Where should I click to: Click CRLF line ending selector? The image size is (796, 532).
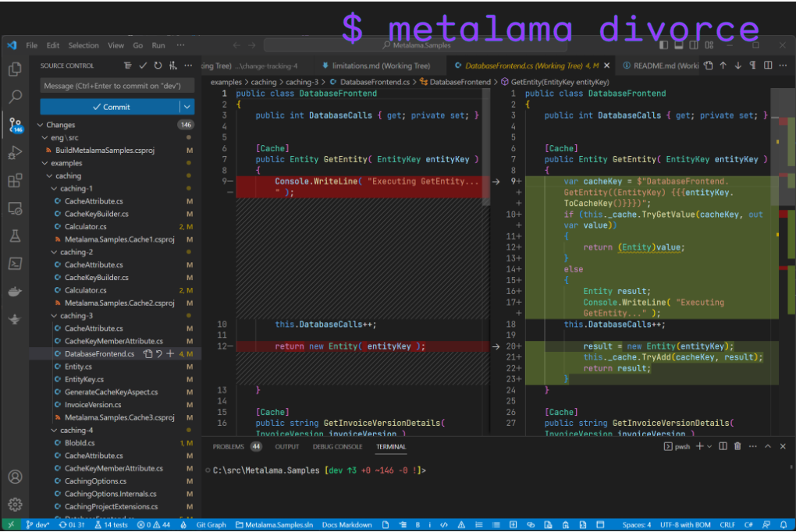pyautogui.click(x=727, y=524)
